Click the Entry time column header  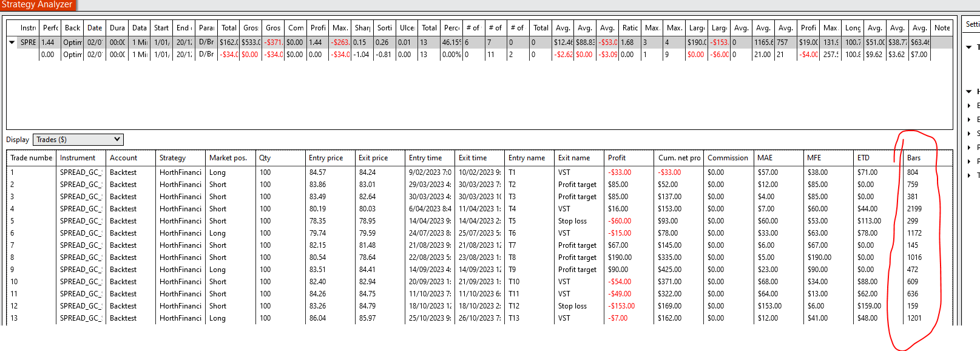pyautogui.click(x=430, y=158)
